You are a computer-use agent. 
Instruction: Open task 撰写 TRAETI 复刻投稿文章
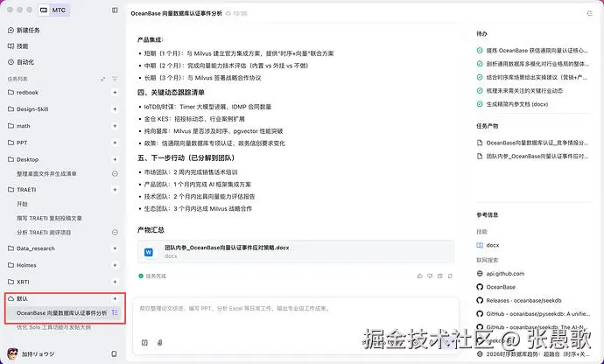(49, 218)
